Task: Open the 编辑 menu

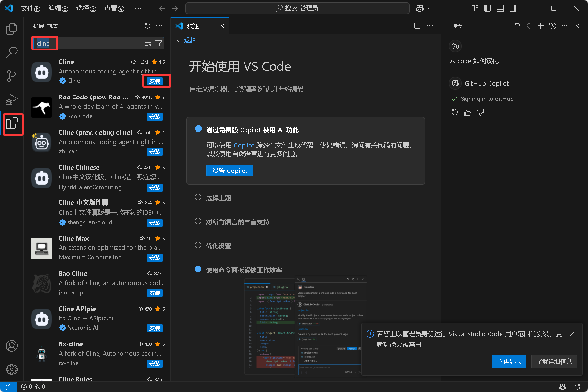Action: point(58,8)
